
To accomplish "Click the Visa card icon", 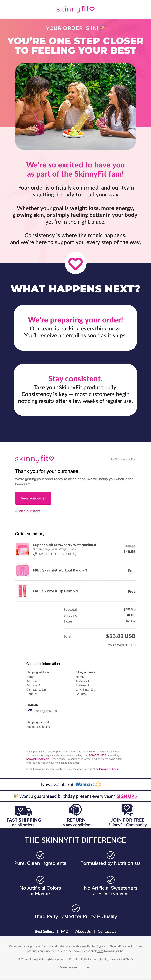I will click(x=30, y=710).
